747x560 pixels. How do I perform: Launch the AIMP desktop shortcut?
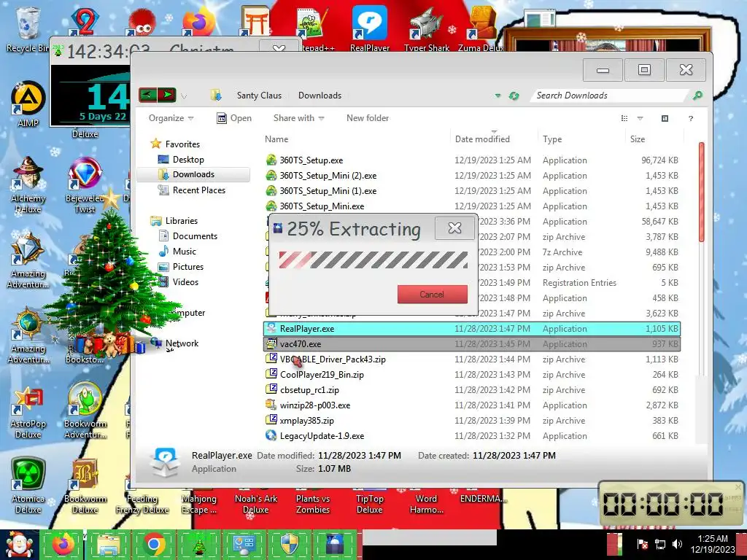[x=28, y=105]
